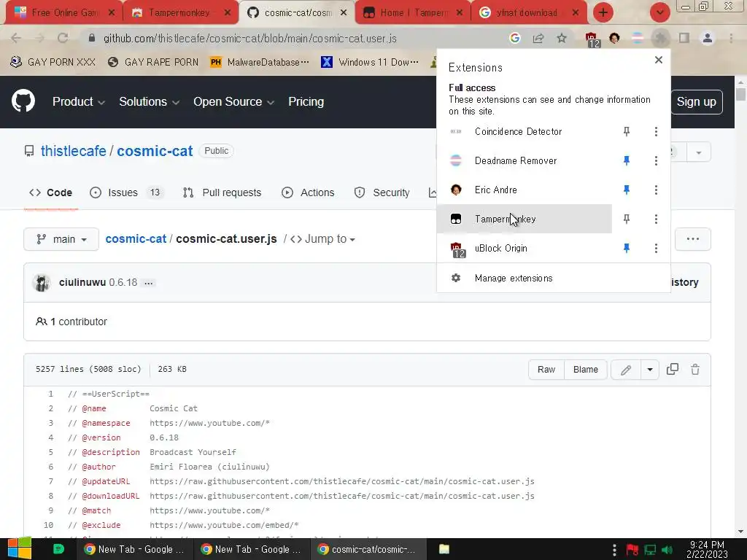Open more options for Eric Andre

[x=656, y=190]
